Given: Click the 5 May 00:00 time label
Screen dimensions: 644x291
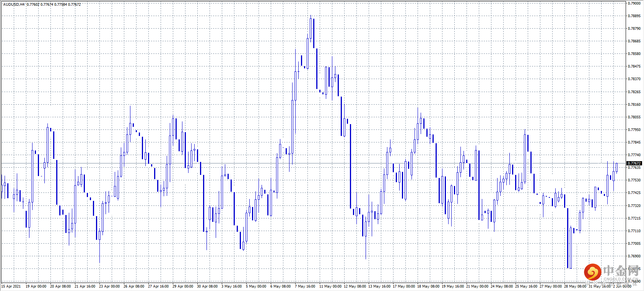Looking at the screenshot, I should click(x=256, y=286).
